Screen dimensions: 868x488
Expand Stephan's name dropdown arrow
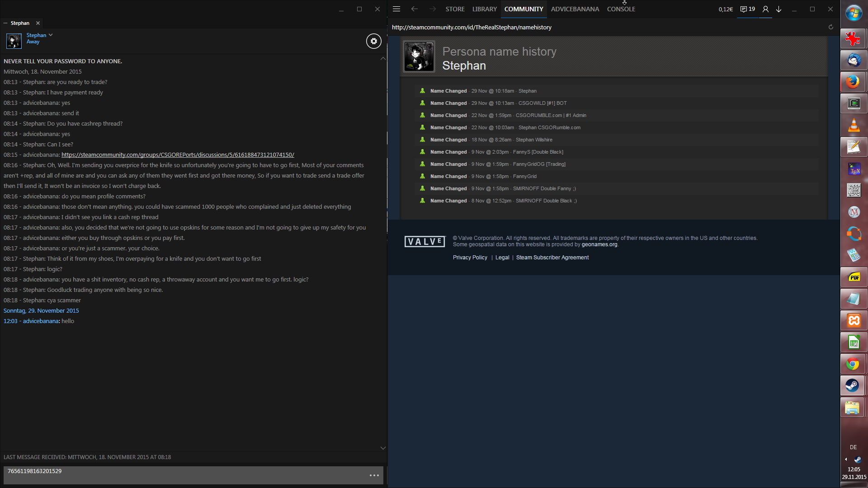point(51,35)
